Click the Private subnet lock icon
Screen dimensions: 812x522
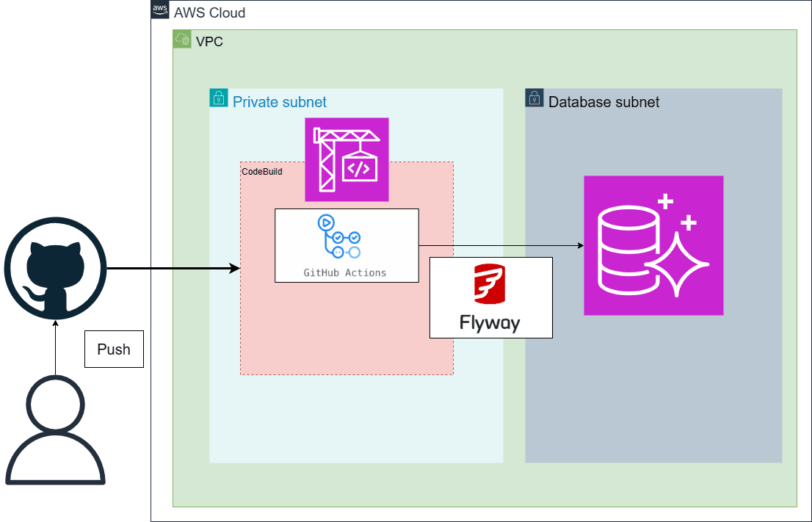click(219, 98)
